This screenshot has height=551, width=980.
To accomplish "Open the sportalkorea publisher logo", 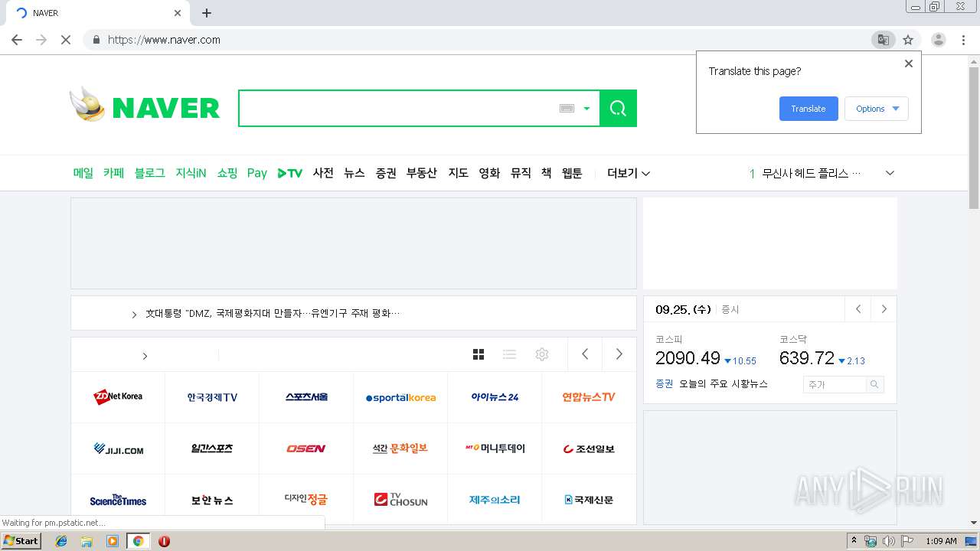I will click(x=400, y=397).
